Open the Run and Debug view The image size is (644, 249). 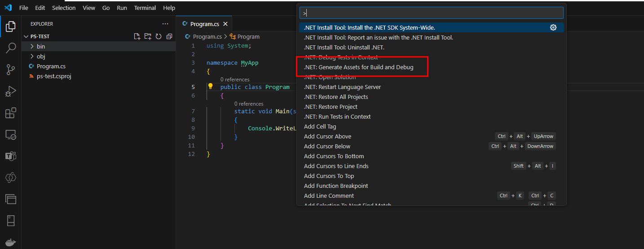click(10, 91)
